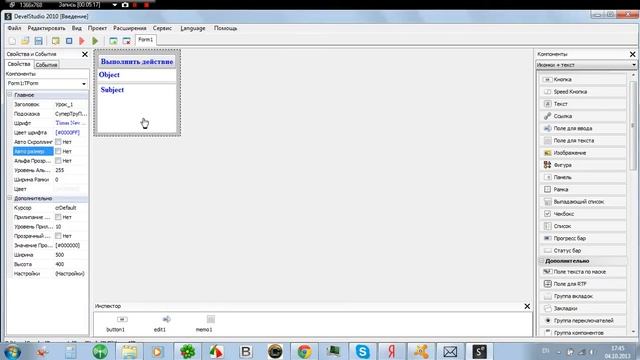Add a new form via toolbar icon
Screen dimensions: 640x360
(113, 41)
